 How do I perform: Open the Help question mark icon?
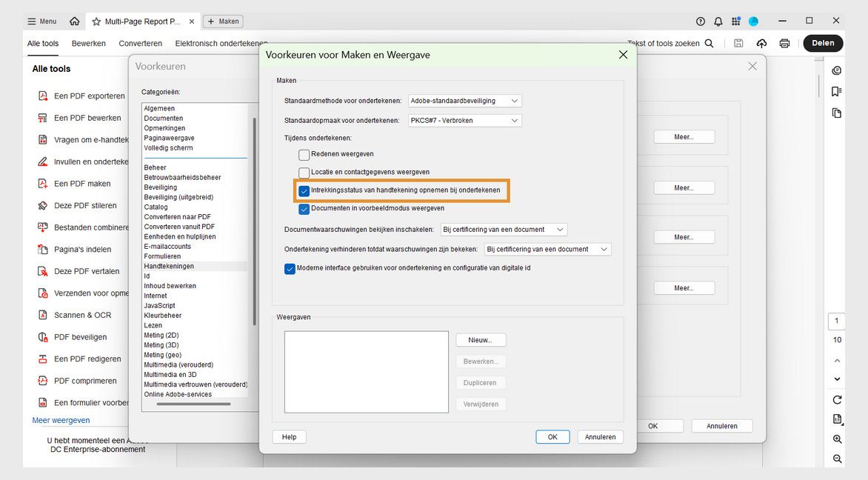coord(701,21)
